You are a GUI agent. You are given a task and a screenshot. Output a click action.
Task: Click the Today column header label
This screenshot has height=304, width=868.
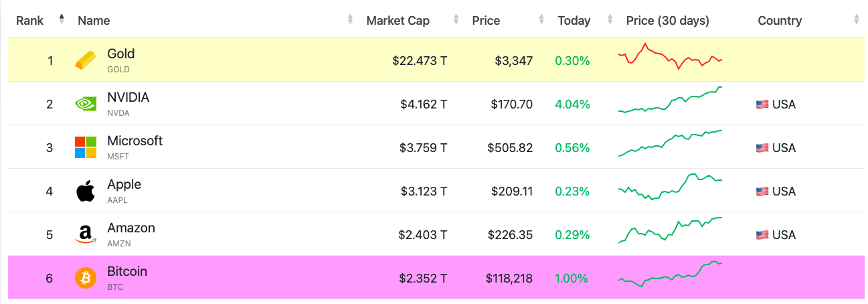click(x=574, y=21)
